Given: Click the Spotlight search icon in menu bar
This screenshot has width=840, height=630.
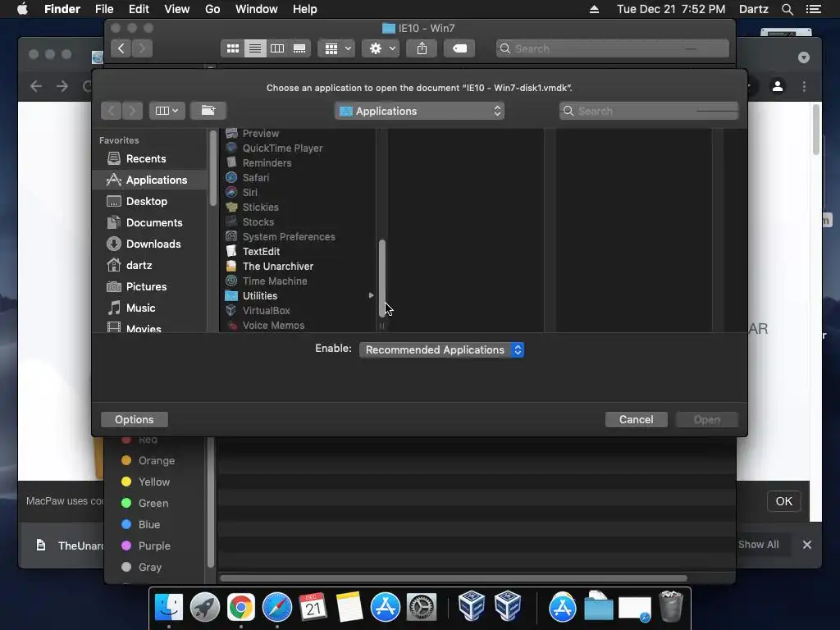Looking at the screenshot, I should [787, 9].
